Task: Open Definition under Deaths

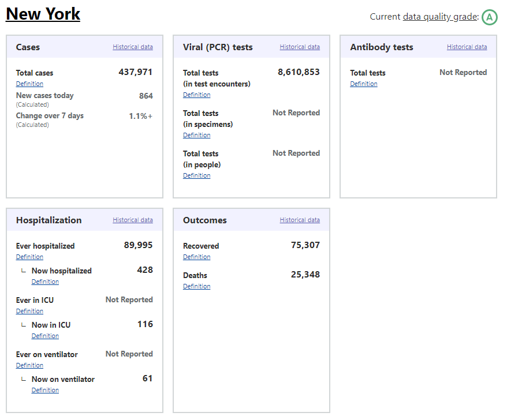Action: (x=196, y=286)
